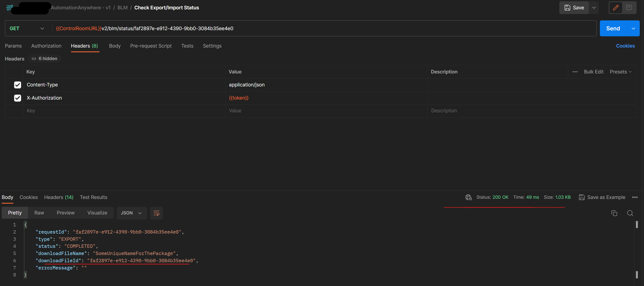The height and width of the screenshot is (286, 644).
Task: Expand the Send button dropdown arrow
Action: point(633,28)
